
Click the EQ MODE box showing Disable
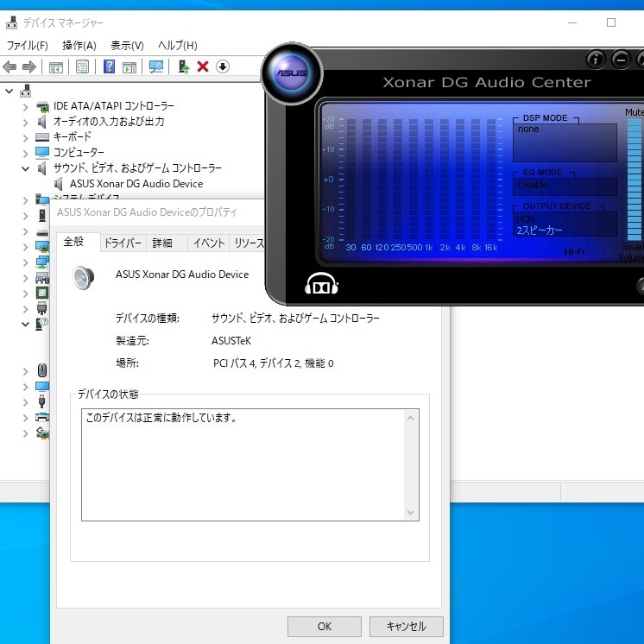pos(565,186)
